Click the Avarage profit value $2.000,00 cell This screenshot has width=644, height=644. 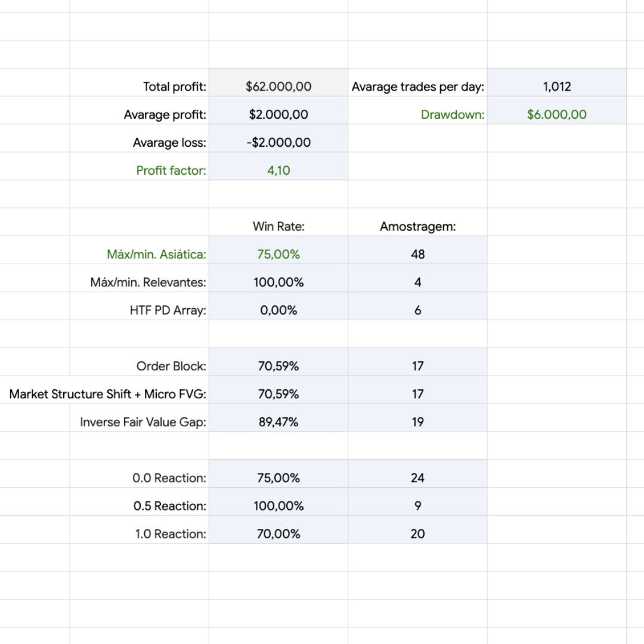pos(278,114)
